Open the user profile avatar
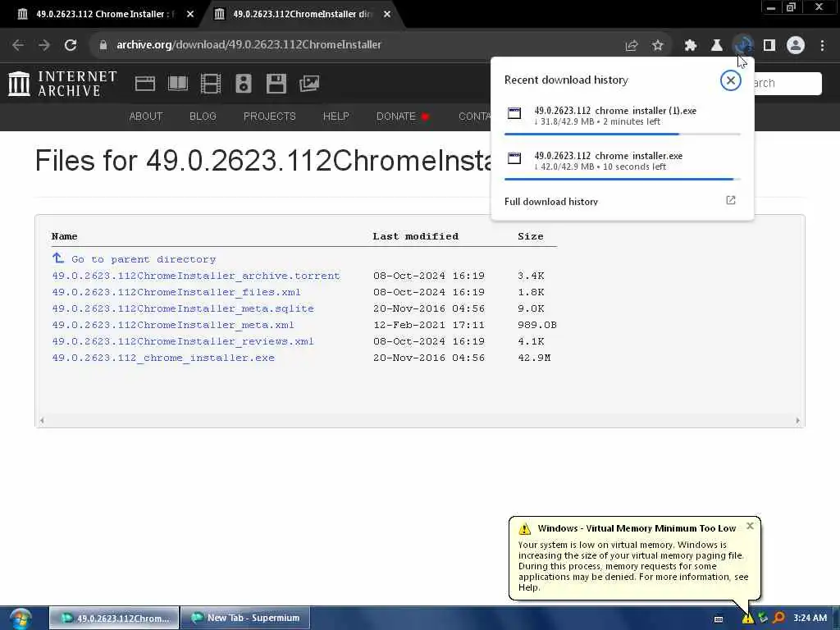This screenshot has width=840, height=630. pos(796,46)
